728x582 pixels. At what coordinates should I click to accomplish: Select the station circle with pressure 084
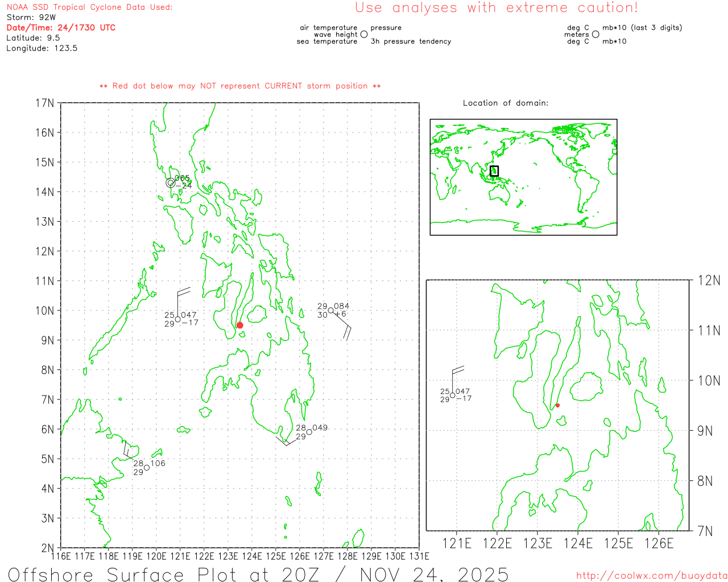click(330, 310)
